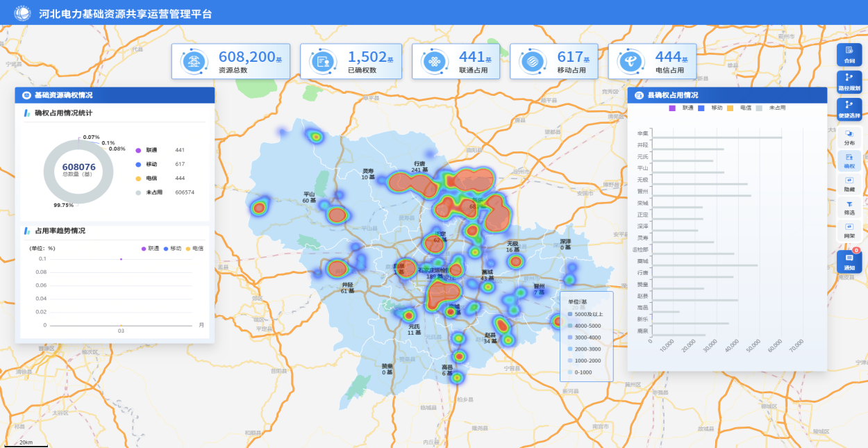This screenshot has height=448, width=868.
Task: Click the 基础资源确权情况 panel header
Action: point(115,95)
